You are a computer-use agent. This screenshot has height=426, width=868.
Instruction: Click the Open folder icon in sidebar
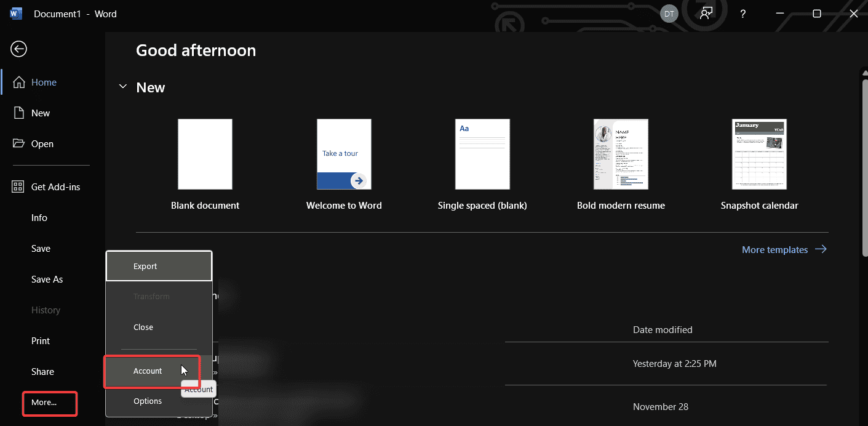[19, 143]
